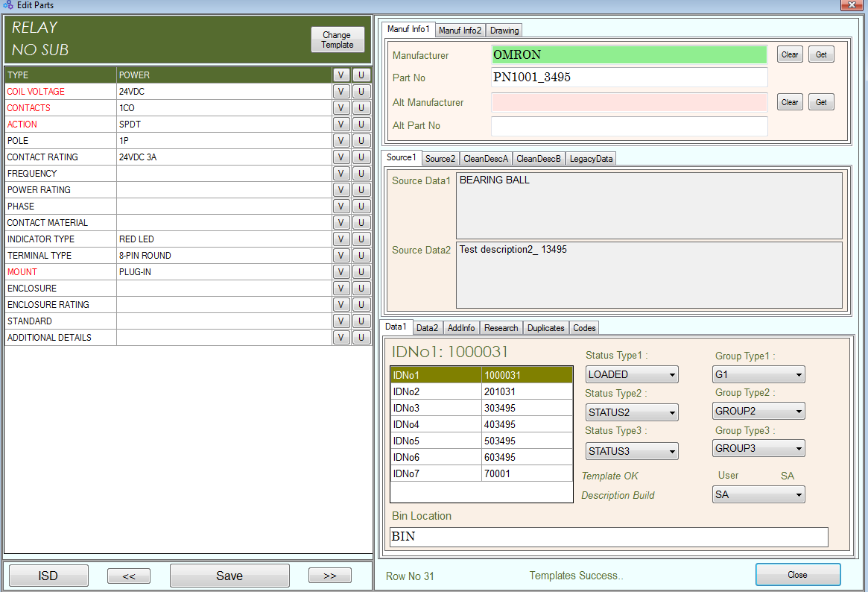Switch to the Manuf Info2 tab
The width and height of the screenshot is (868, 592).
coord(460,31)
